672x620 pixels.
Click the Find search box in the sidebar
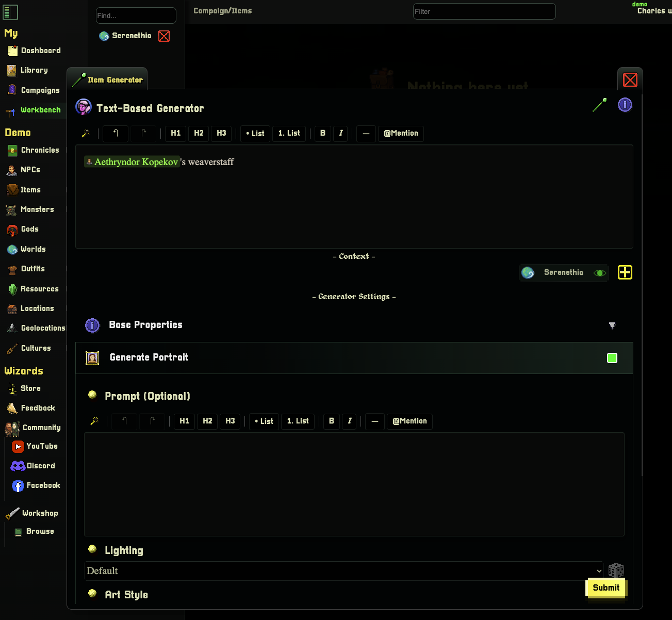tap(136, 15)
